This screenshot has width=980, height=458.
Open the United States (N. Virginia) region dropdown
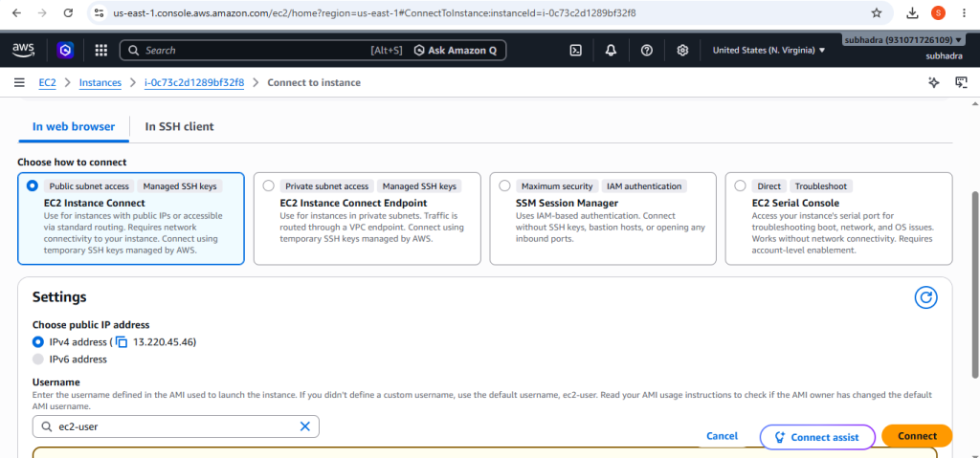[x=768, y=50]
